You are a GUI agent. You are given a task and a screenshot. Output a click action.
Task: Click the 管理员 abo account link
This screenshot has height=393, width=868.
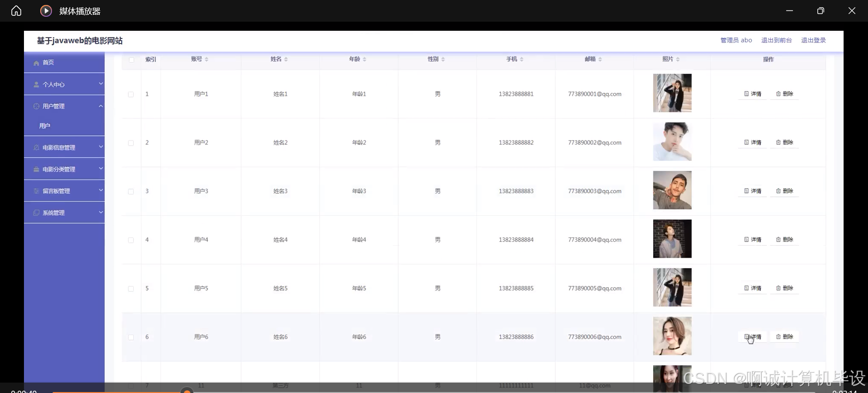tap(736, 40)
